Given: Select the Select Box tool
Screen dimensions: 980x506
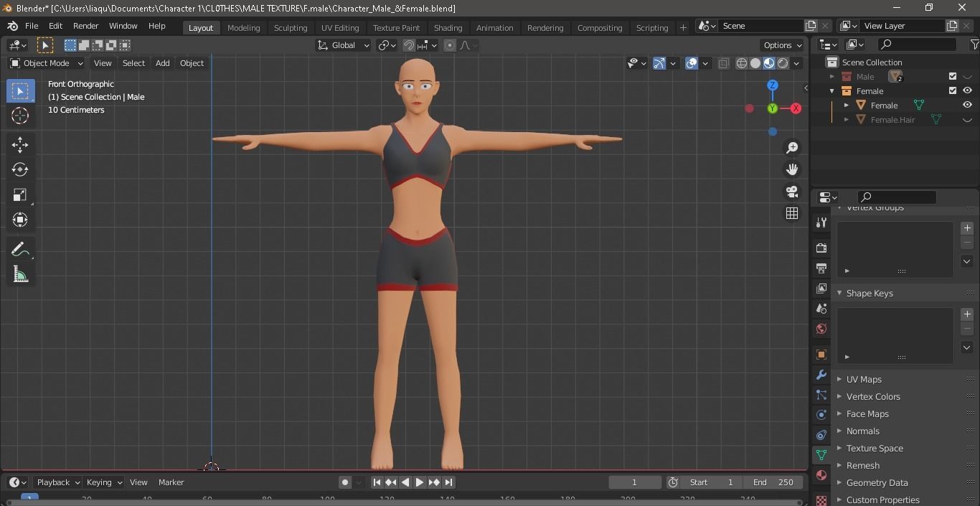Looking at the screenshot, I should tap(20, 91).
